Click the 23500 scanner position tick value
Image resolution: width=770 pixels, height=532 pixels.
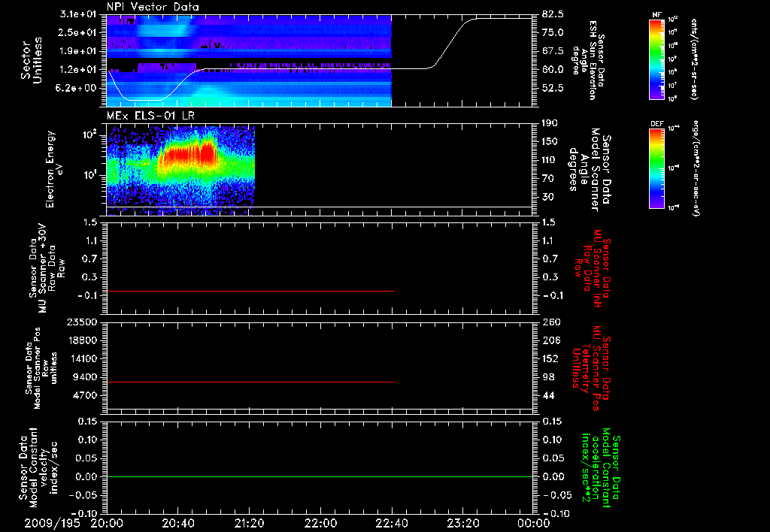pos(81,322)
